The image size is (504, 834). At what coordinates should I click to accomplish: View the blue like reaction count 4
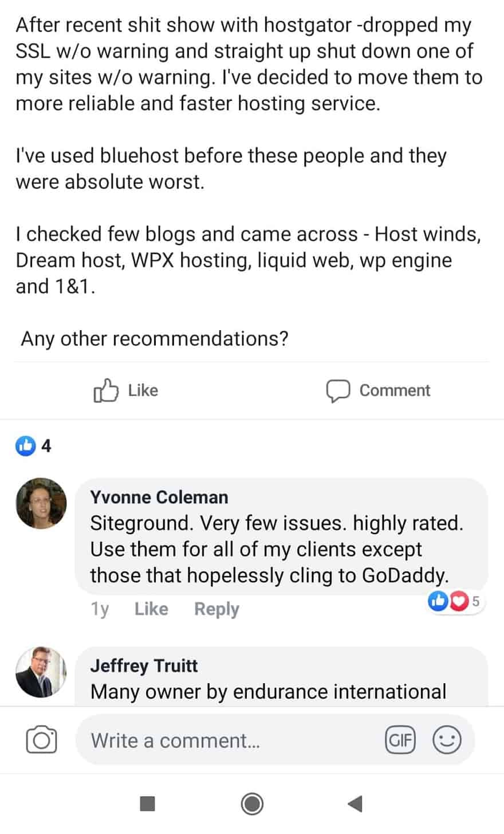click(x=34, y=445)
